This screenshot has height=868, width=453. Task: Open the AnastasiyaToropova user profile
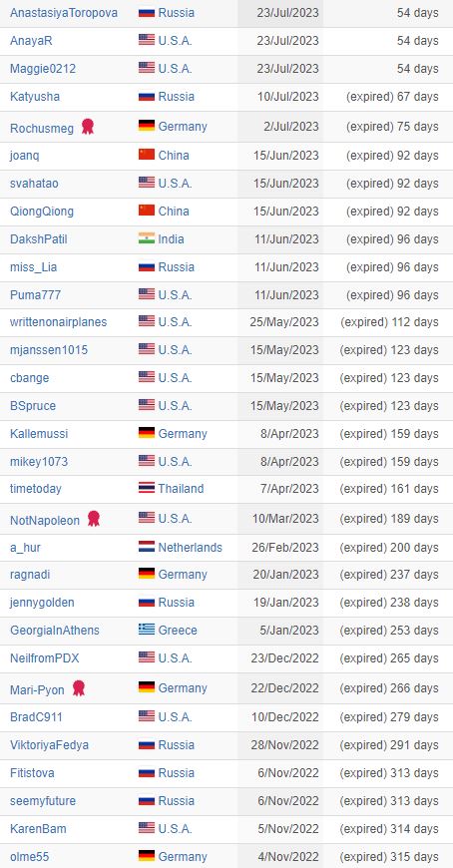coord(64,12)
